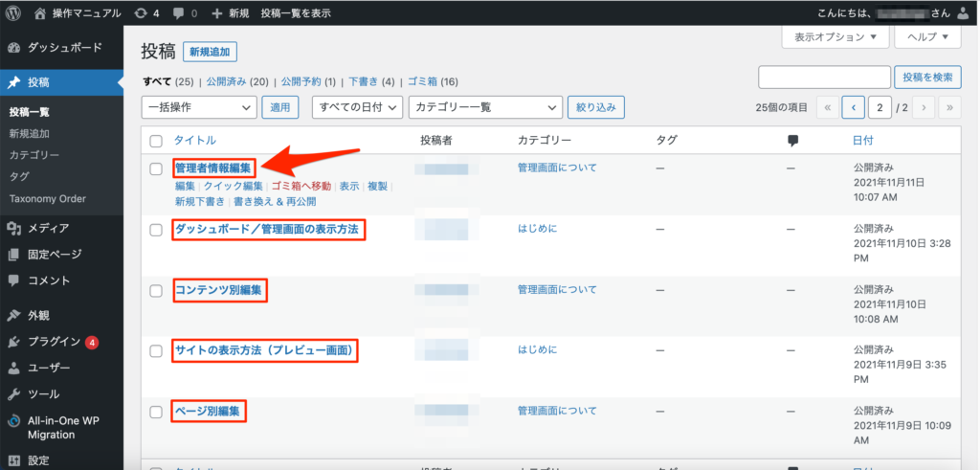Screen dimensions: 980x470
Task: Open ダッシュボード from the sidebar
Action: (64, 47)
